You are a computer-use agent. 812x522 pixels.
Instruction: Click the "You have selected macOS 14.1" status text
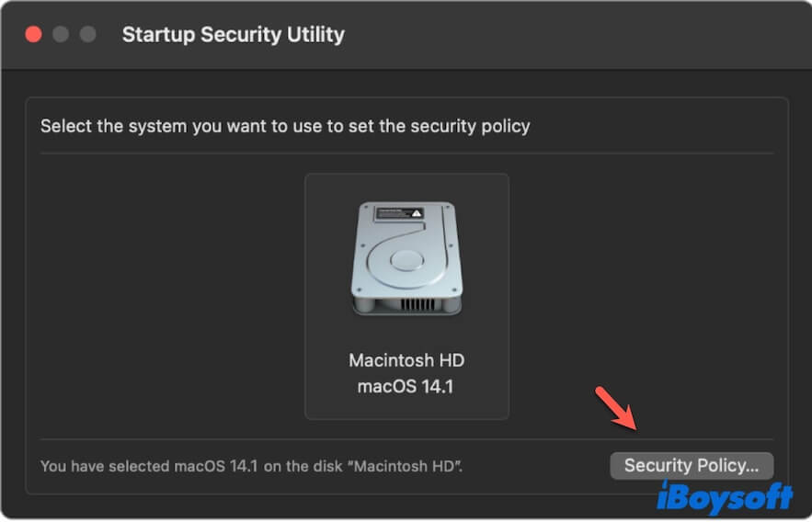pos(251,467)
